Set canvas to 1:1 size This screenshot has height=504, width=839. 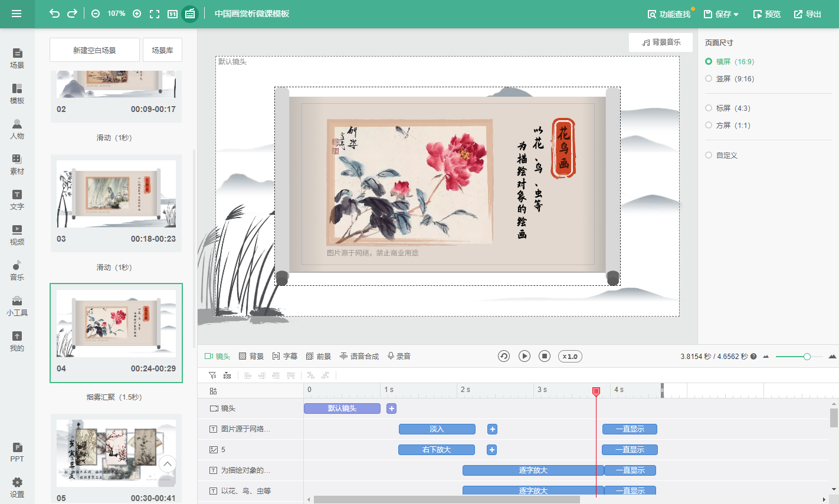coord(172,14)
